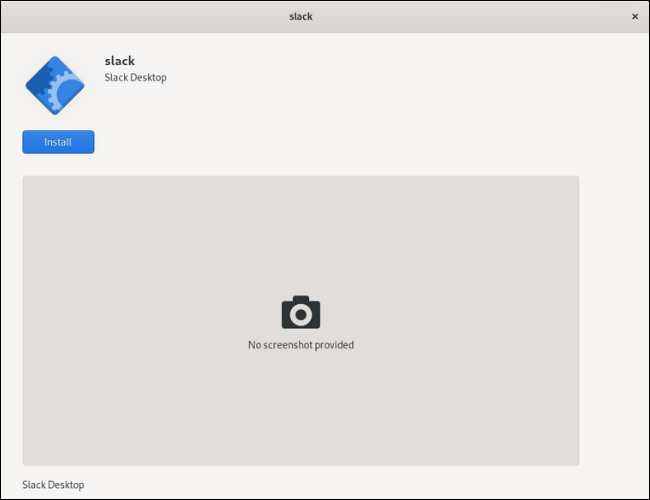The image size is (650, 500).
Task: Click empty title bar between title and X
Action: [x=470, y=16]
